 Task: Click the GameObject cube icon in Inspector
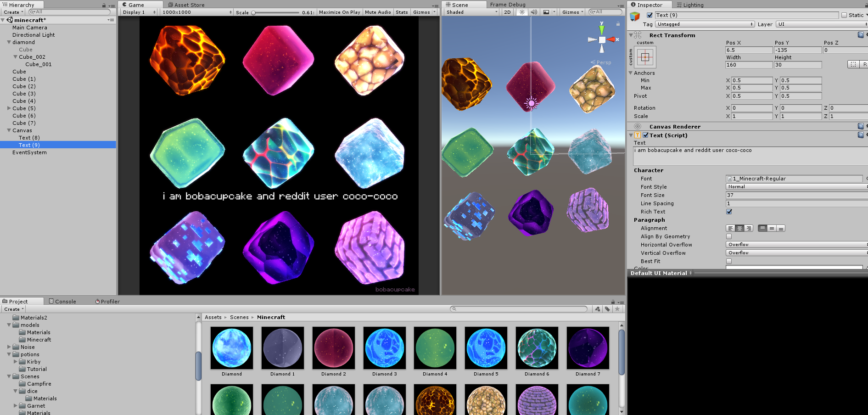(635, 17)
